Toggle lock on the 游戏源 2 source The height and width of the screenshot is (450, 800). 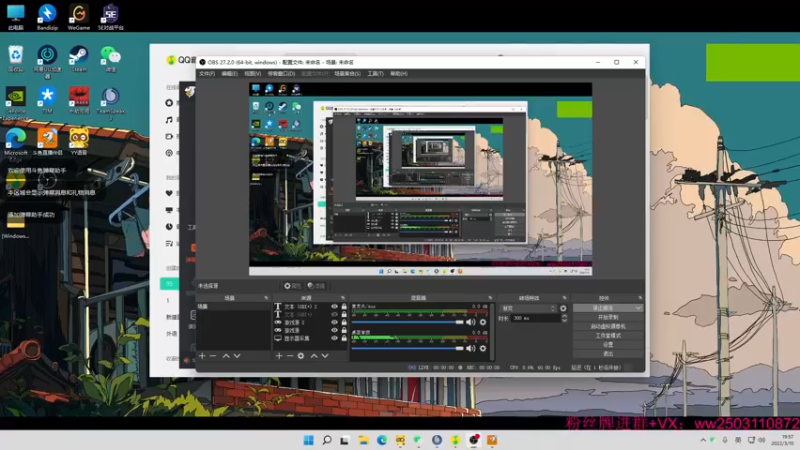344,322
